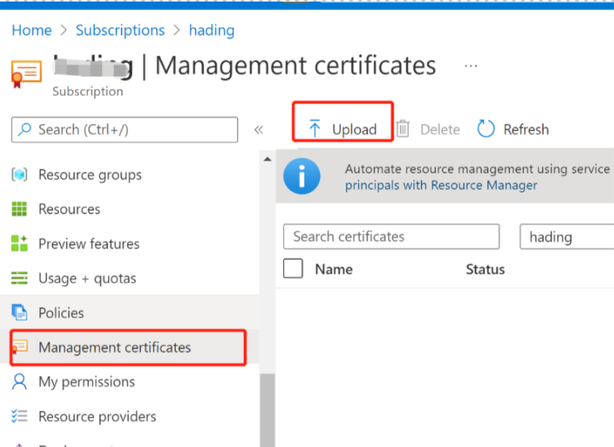This screenshot has height=447, width=614.
Task: Click the Resource groups cube icon
Action: tap(19, 174)
